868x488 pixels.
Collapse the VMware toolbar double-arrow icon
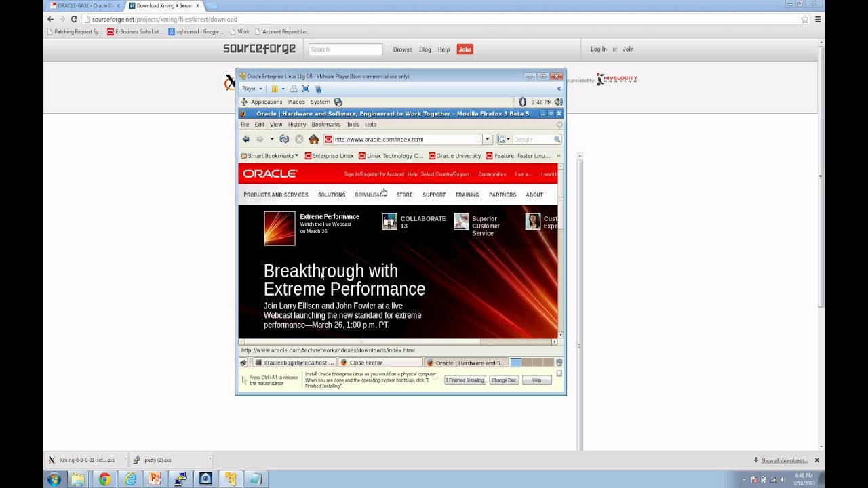559,89
